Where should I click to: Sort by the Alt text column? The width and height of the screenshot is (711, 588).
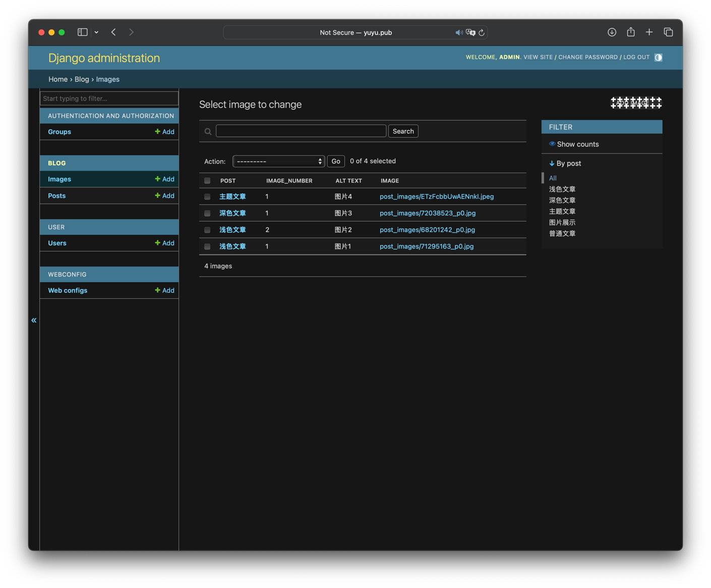point(348,180)
